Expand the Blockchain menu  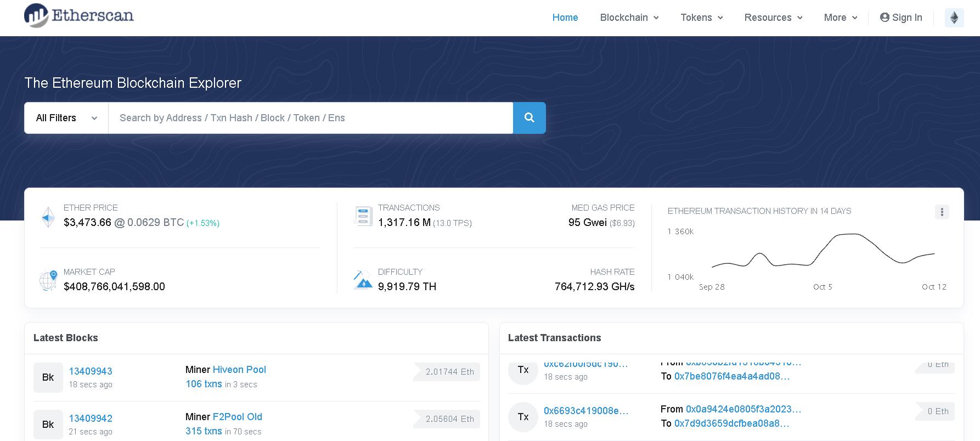pos(629,18)
